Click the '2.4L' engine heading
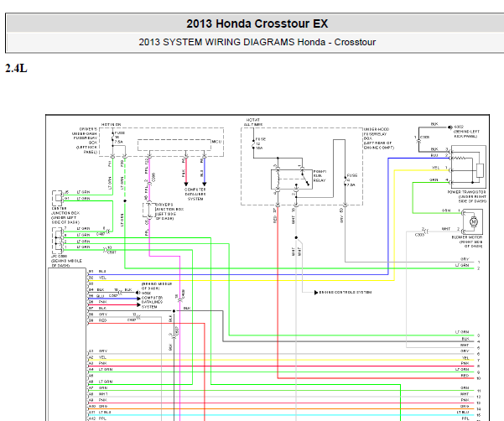504x421 pixels. pyautogui.click(x=16, y=69)
